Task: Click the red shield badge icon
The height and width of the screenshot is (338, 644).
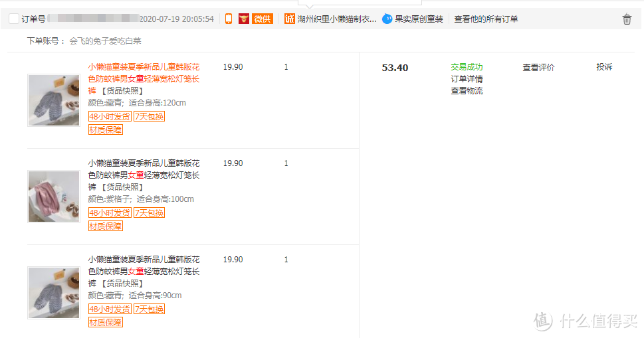Action: click(x=243, y=19)
